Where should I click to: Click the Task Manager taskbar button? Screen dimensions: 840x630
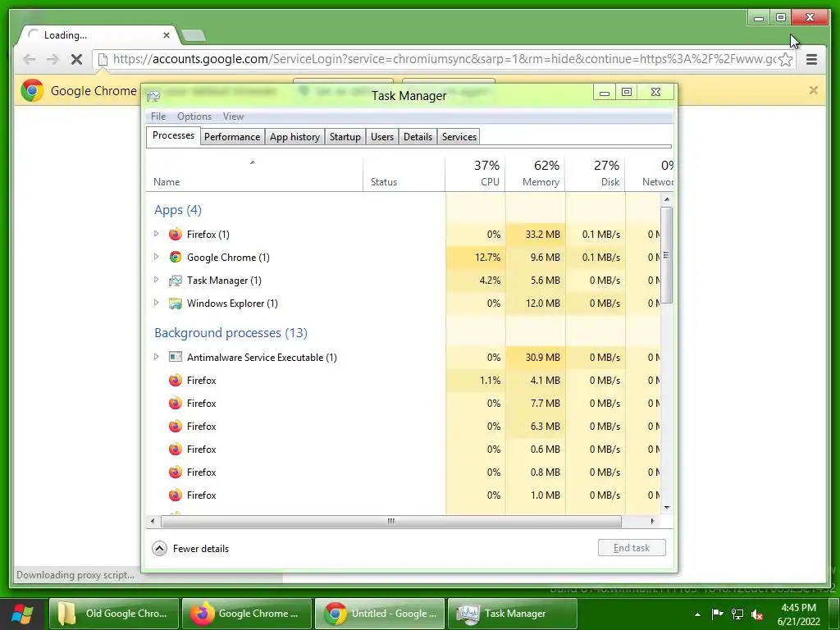(512, 614)
